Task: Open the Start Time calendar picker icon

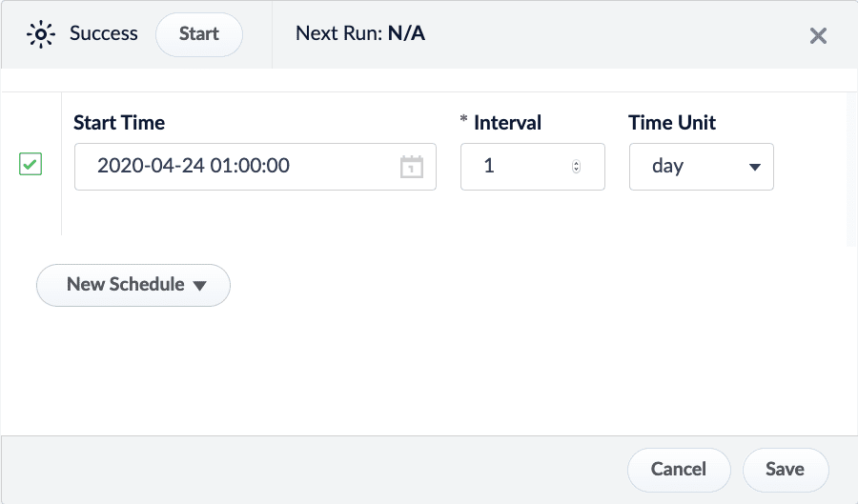Action: [x=411, y=167]
